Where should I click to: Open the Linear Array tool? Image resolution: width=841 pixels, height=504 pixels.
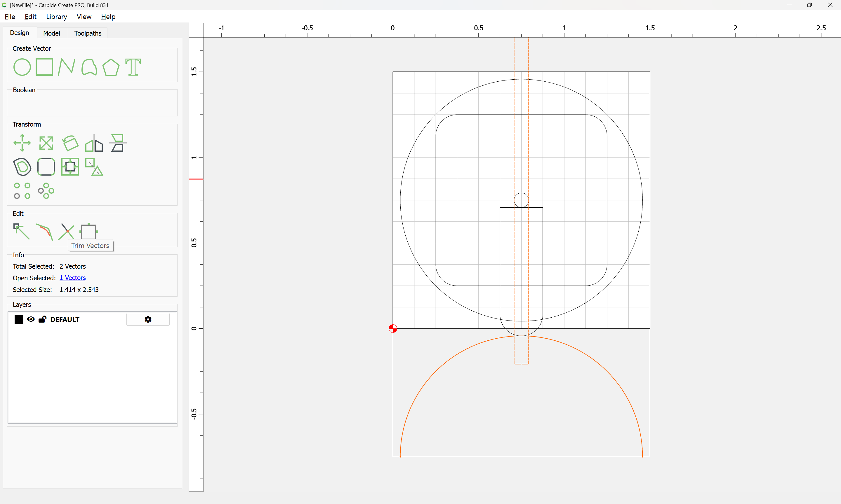22,190
